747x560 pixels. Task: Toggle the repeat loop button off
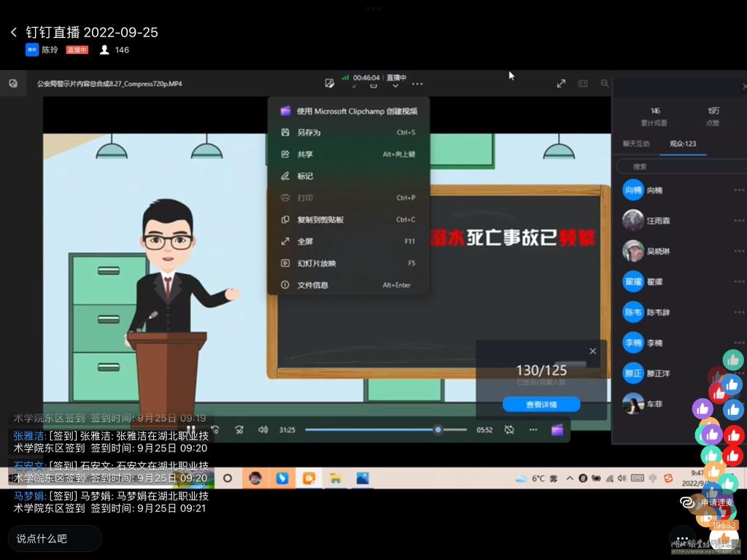tap(509, 430)
